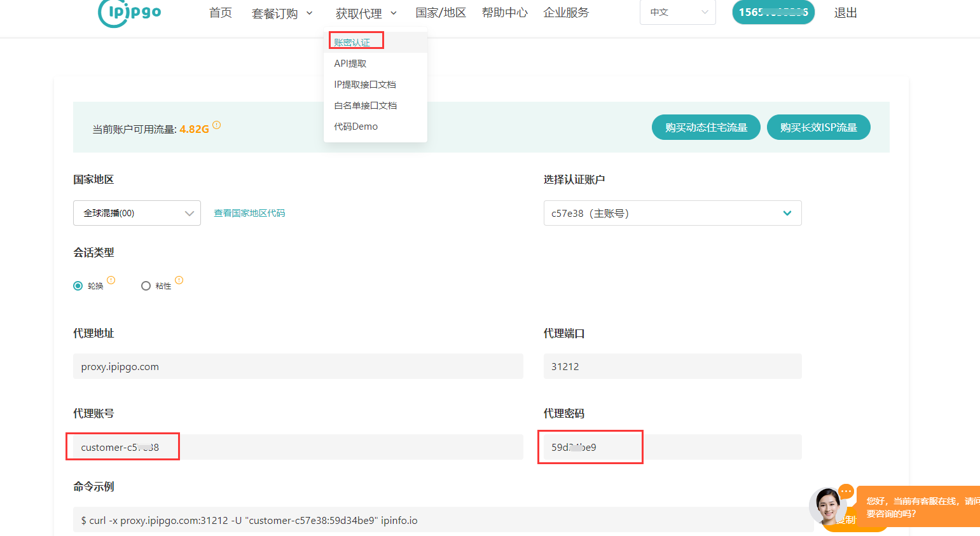Click the 代理密码 field

point(672,447)
